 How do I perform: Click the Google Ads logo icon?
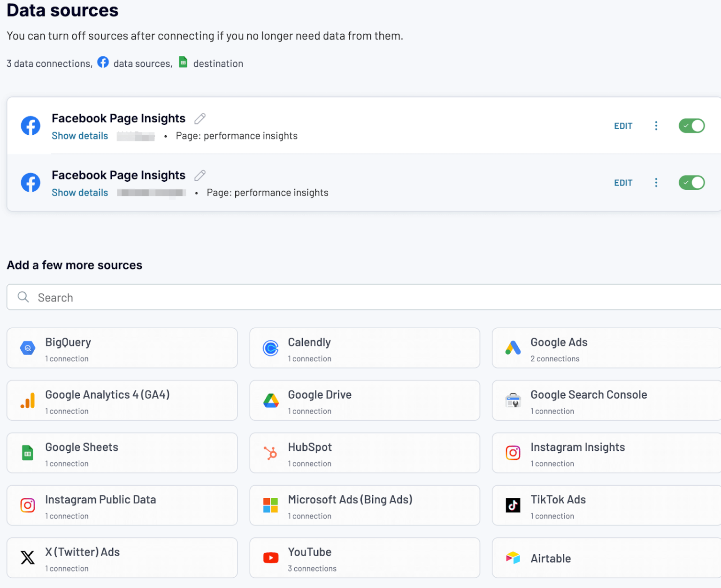click(513, 348)
